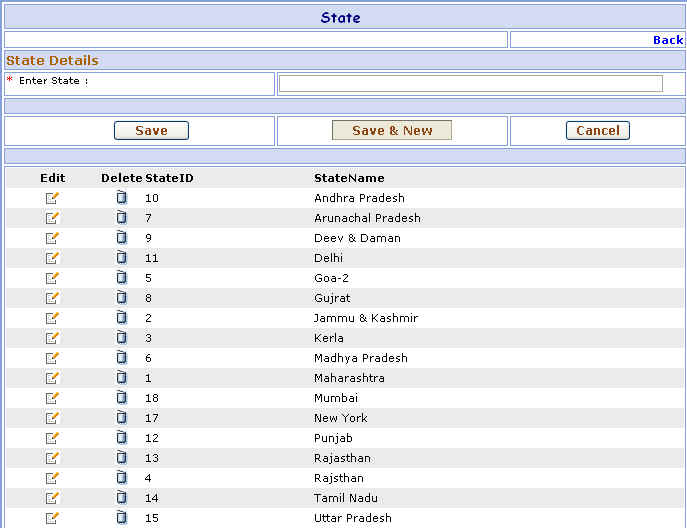
Task: Click edit icon for Andhra Pradesh
Action: pyautogui.click(x=52, y=198)
